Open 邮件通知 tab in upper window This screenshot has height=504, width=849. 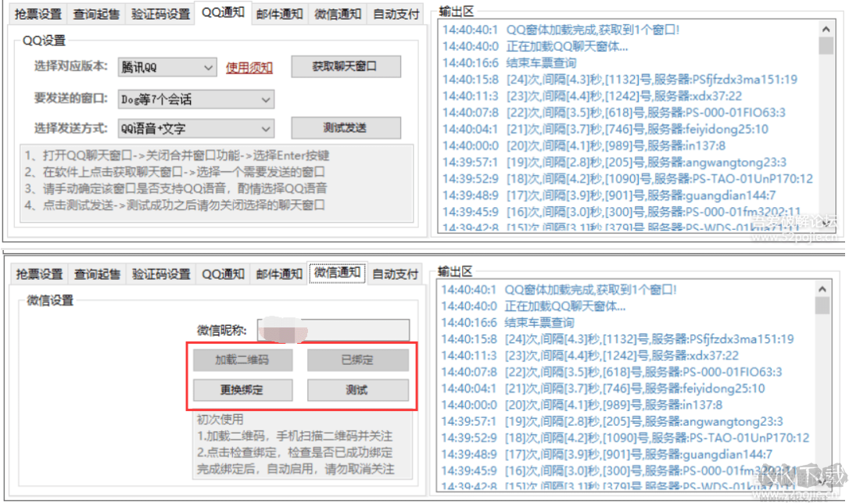click(x=279, y=14)
